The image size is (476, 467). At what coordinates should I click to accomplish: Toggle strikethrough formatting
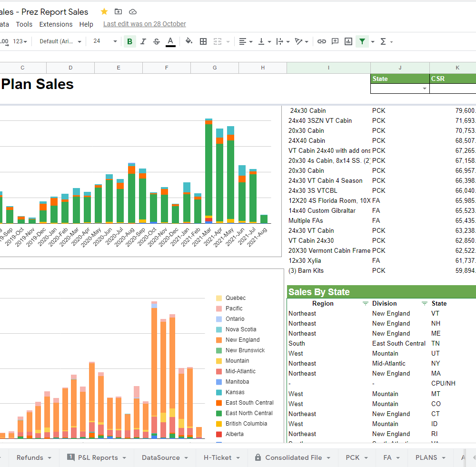(x=156, y=41)
